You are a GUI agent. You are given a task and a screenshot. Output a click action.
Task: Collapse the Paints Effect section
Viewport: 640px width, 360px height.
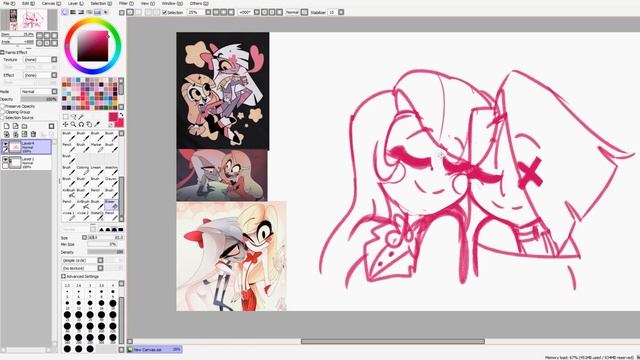coord(2,52)
